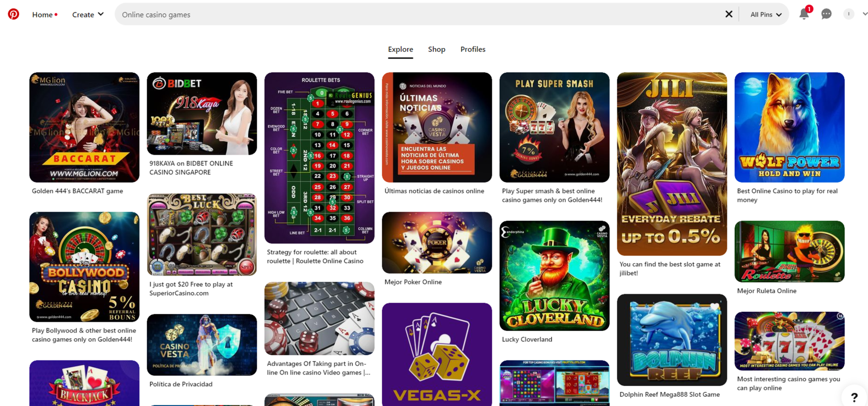Click the Online casino games search field

[x=421, y=14]
